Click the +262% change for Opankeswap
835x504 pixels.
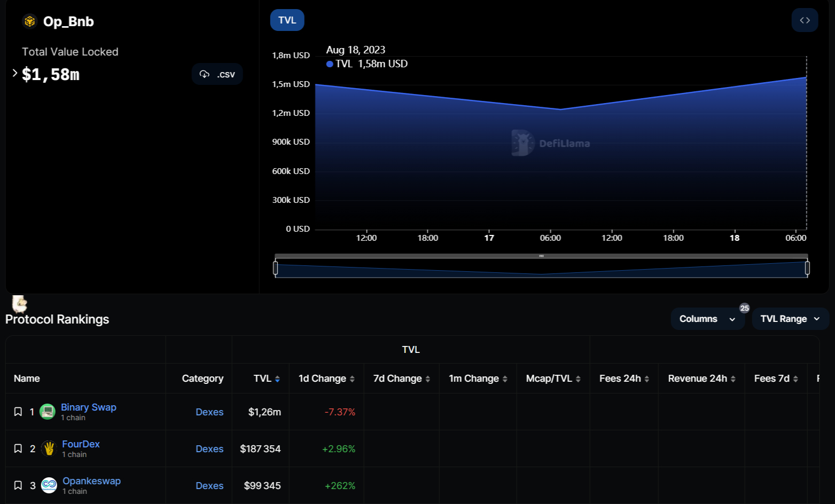340,486
